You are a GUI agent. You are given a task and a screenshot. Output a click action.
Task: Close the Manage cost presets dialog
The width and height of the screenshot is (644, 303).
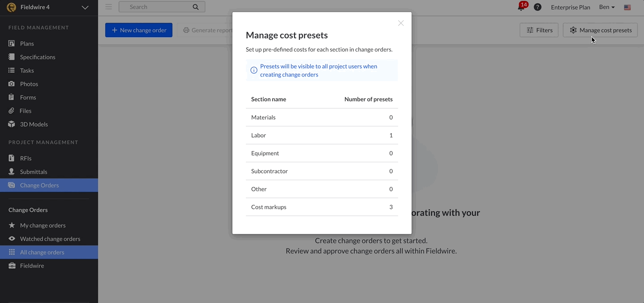tap(401, 23)
